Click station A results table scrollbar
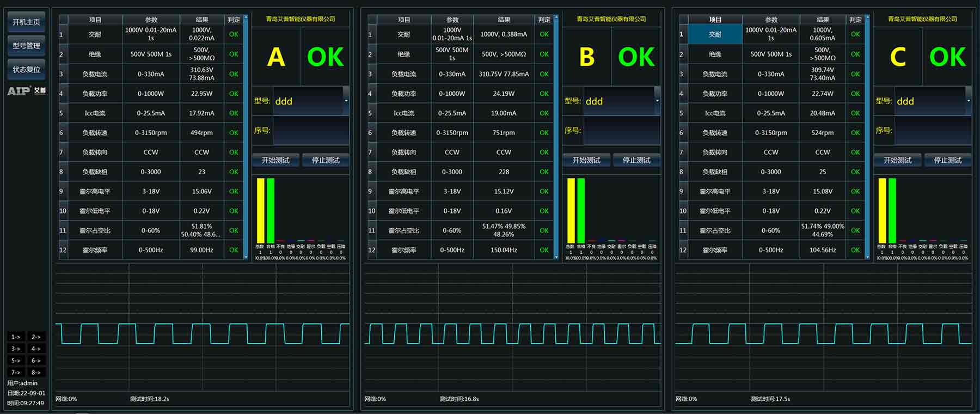Image resolution: width=980 pixels, height=414 pixels. coord(246,136)
